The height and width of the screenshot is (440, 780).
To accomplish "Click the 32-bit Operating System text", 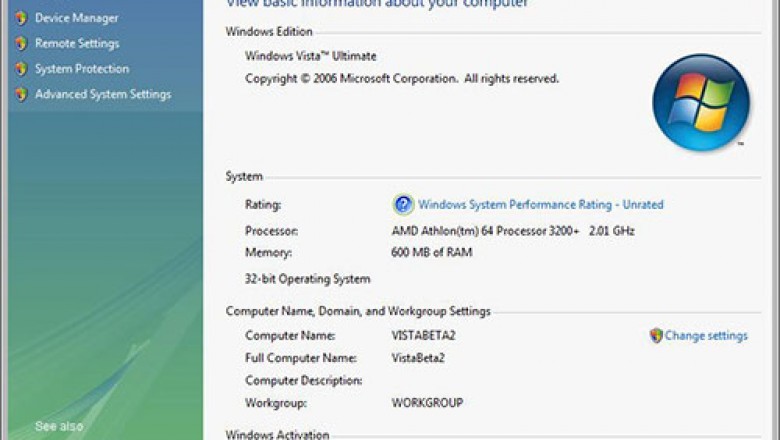I will (x=307, y=279).
